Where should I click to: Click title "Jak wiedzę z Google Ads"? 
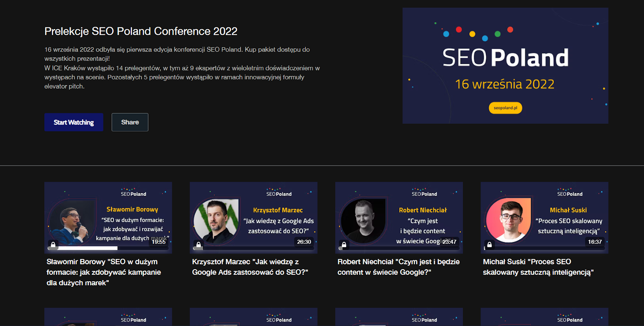tap(250, 267)
